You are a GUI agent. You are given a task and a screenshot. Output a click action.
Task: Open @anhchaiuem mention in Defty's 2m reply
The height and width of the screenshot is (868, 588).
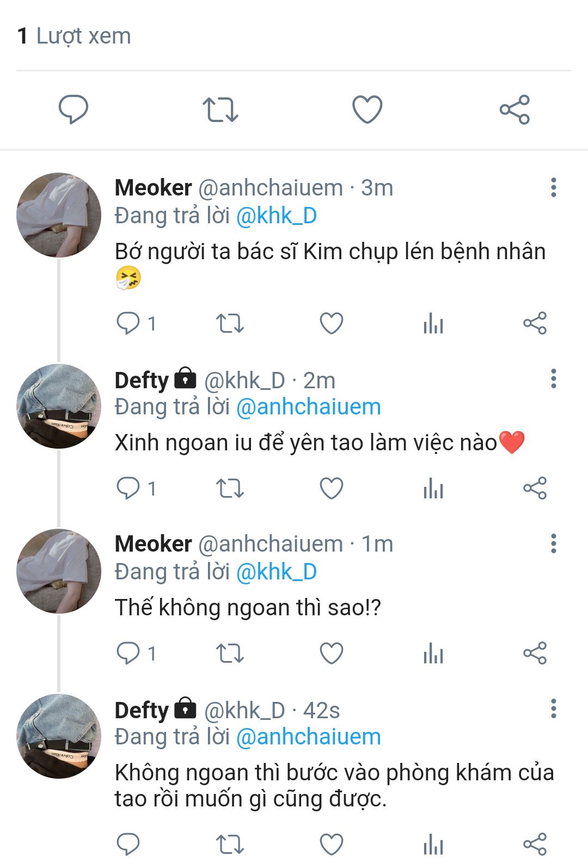308,407
